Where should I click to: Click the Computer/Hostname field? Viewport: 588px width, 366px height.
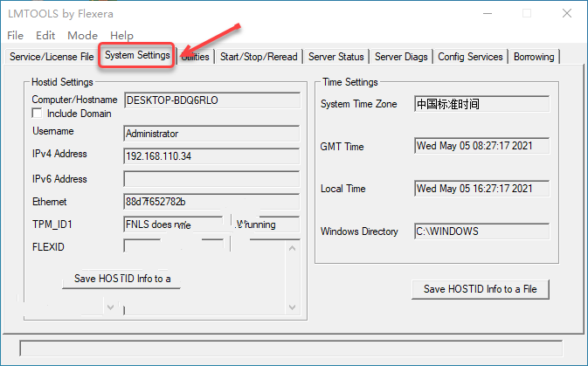pyautogui.click(x=212, y=100)
